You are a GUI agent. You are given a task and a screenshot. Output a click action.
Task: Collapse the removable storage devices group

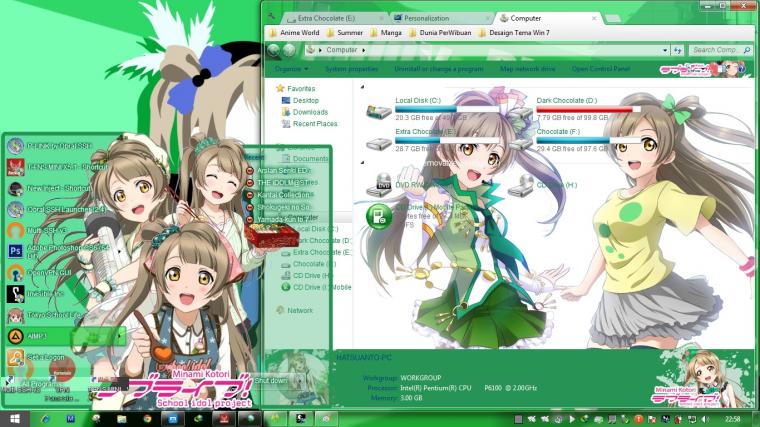pos(363,163)
